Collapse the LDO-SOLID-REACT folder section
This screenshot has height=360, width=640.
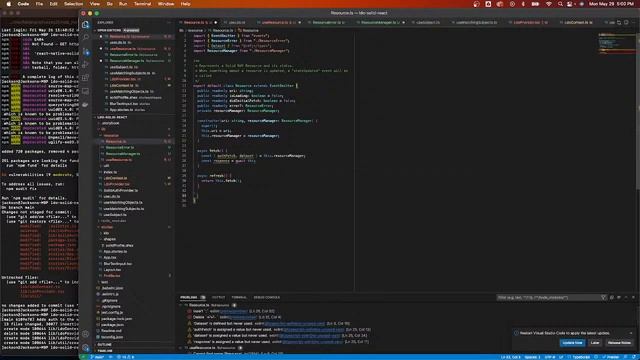click(112, 117)
